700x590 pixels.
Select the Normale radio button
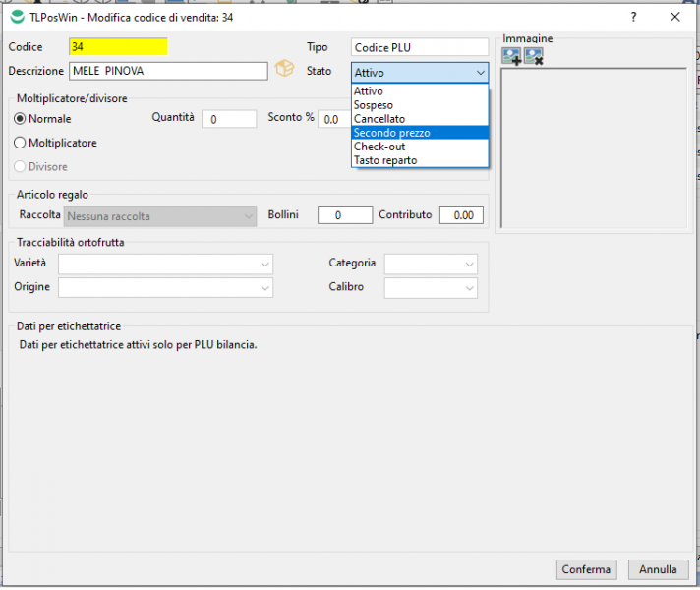21,118
